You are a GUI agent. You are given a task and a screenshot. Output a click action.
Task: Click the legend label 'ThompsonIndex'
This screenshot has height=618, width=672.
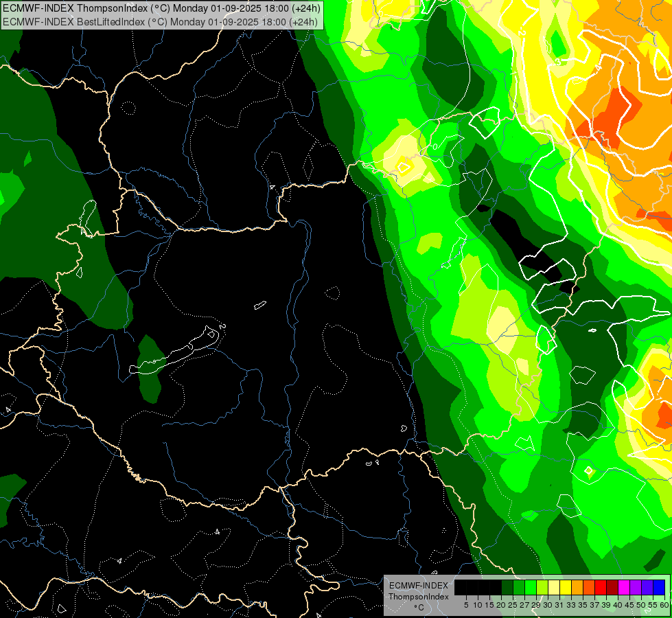coord(419,597)
